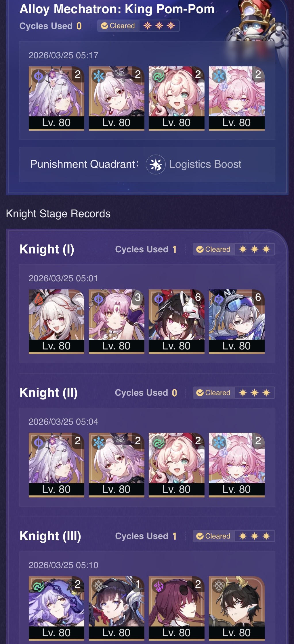
Task: Select the goggles character in Knight (I)
Action: (x=237, y=321)
